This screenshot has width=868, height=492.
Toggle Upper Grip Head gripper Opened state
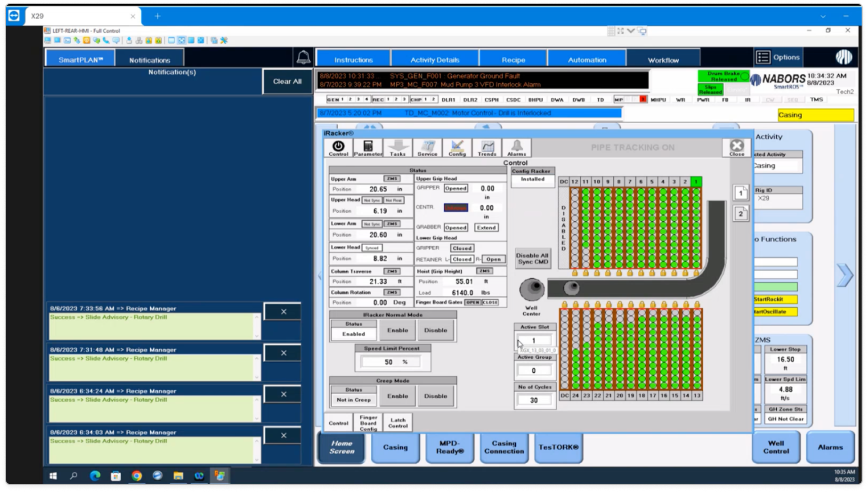click(456, 188)
